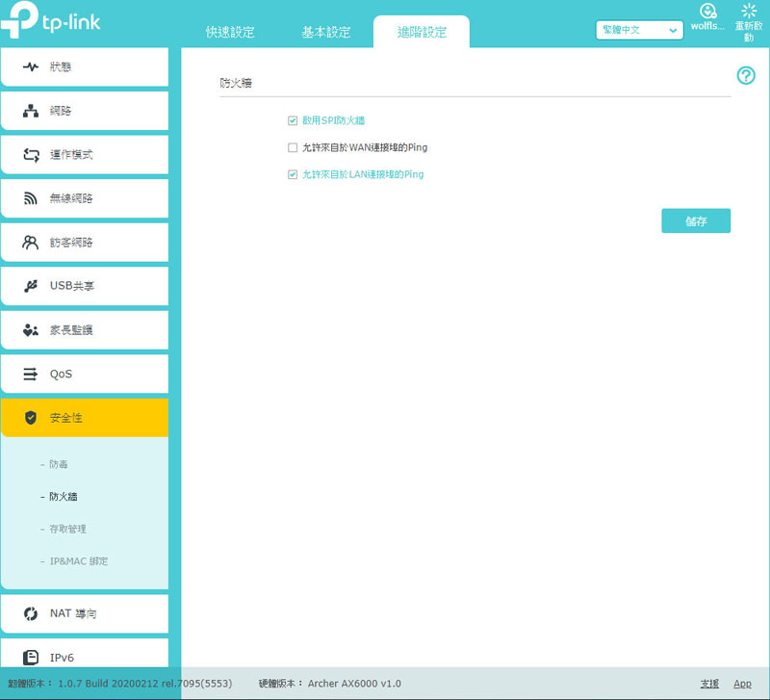
Task: Click the QoS menu label
Action: (61, 375)
